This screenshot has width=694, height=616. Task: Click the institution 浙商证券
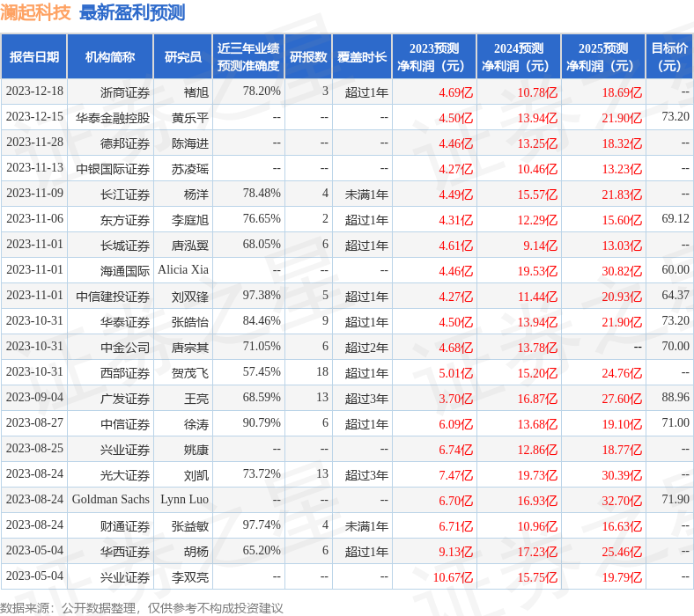[x=125, y=92]
